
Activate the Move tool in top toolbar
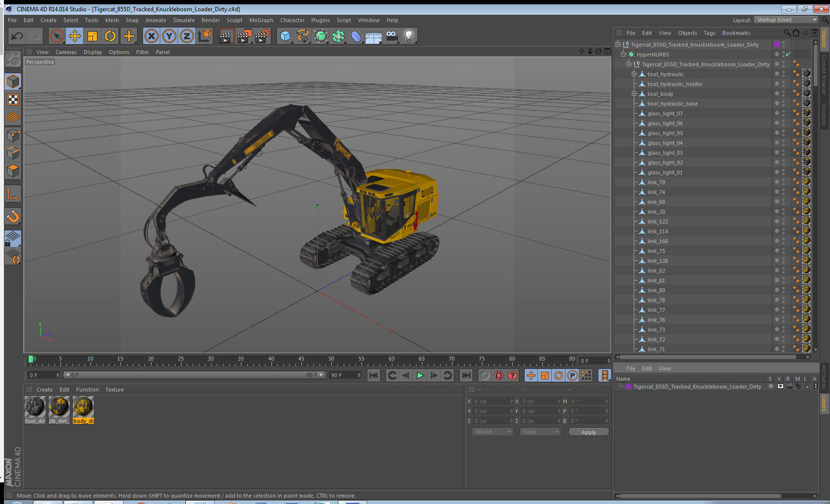pos(75,36)
